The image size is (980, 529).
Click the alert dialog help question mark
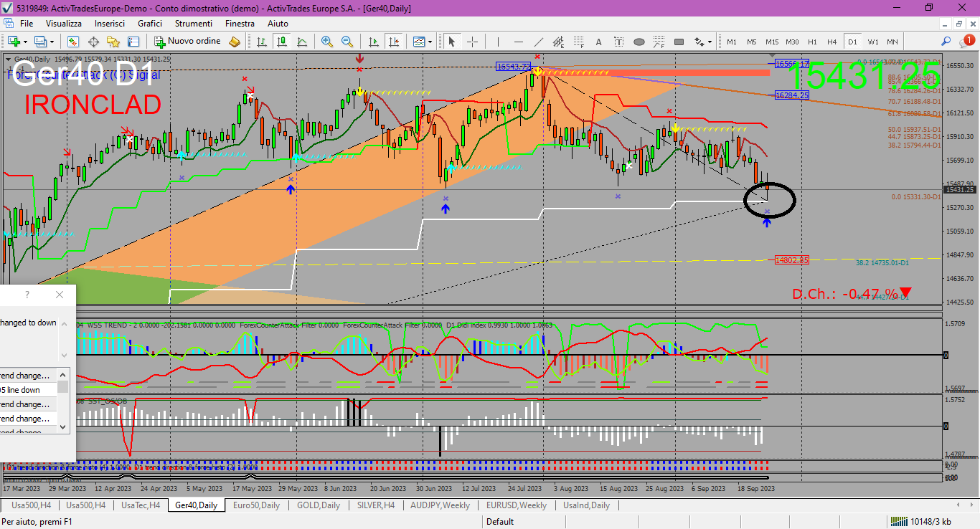(x=27, y=295)
